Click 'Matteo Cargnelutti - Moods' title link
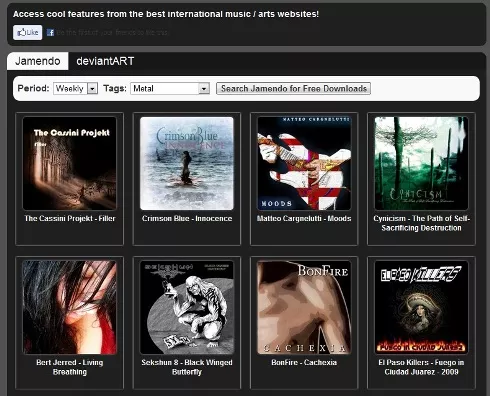 [x=304, y=218]
